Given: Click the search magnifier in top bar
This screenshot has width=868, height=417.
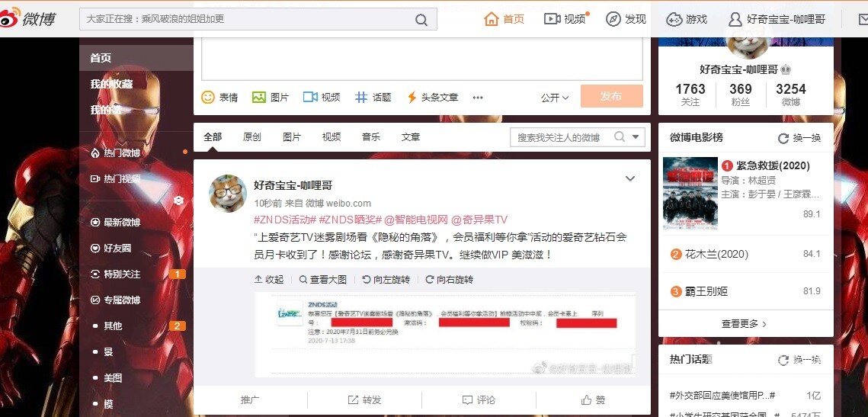Looking at the screenshot, I should coord(421,20).
